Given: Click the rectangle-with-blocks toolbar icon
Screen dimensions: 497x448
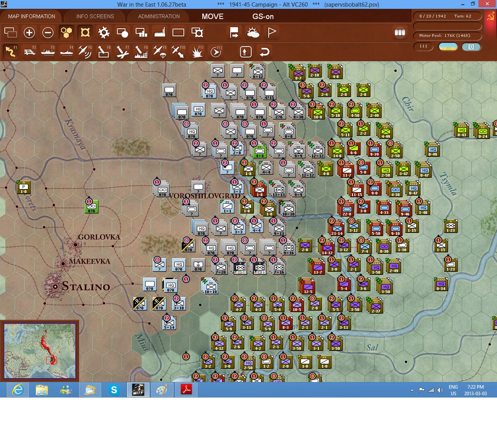Looking at the screenshot, I should tap(141, 32).
